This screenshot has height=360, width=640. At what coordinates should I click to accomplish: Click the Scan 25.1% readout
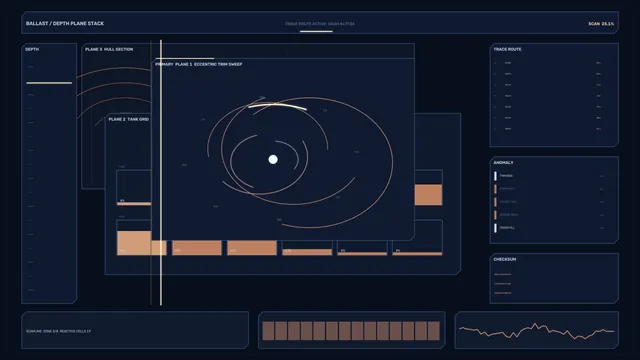(x=601, y=24)
